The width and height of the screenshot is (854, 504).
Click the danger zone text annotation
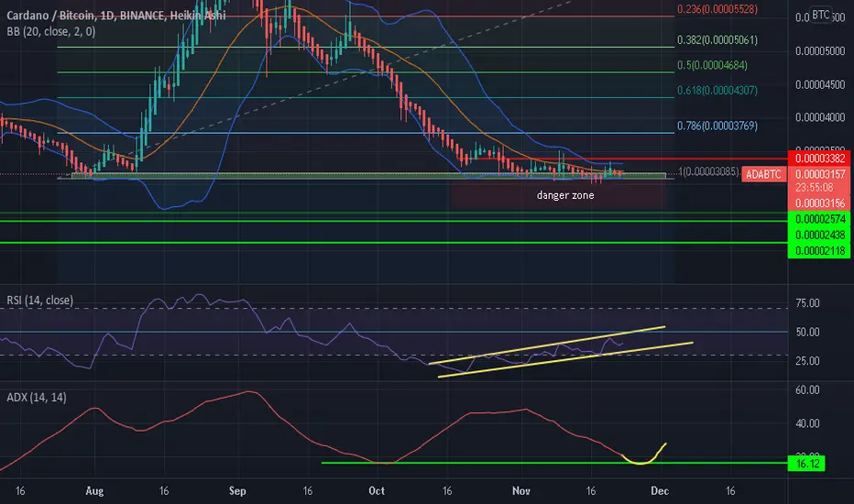click(x=565, y=195)
